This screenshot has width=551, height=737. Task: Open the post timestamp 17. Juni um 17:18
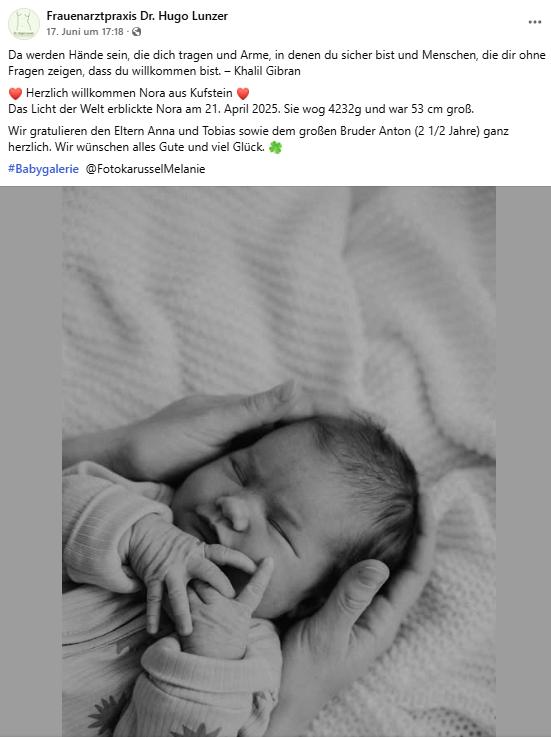tap(85, 32)
